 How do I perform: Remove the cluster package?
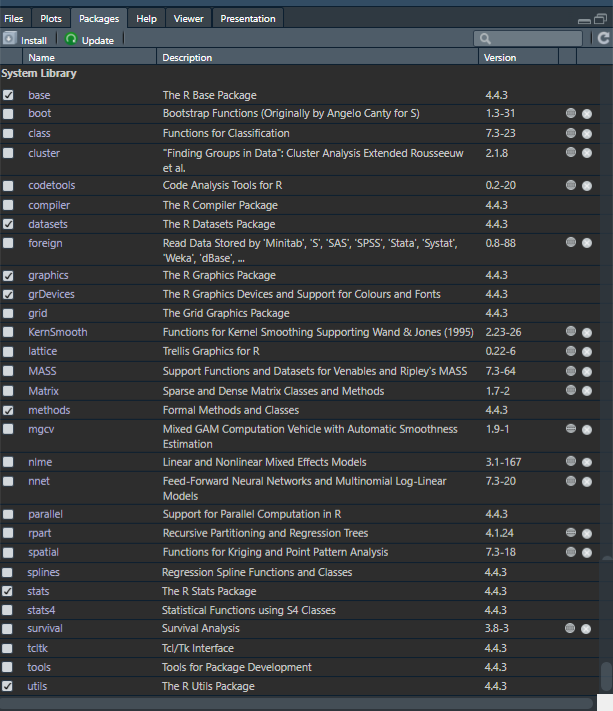587,153
